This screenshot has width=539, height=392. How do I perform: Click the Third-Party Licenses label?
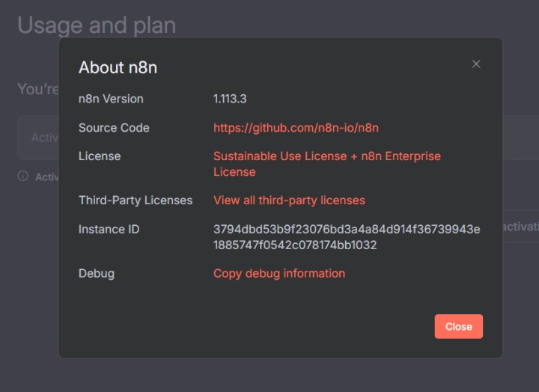coord(135,200)
